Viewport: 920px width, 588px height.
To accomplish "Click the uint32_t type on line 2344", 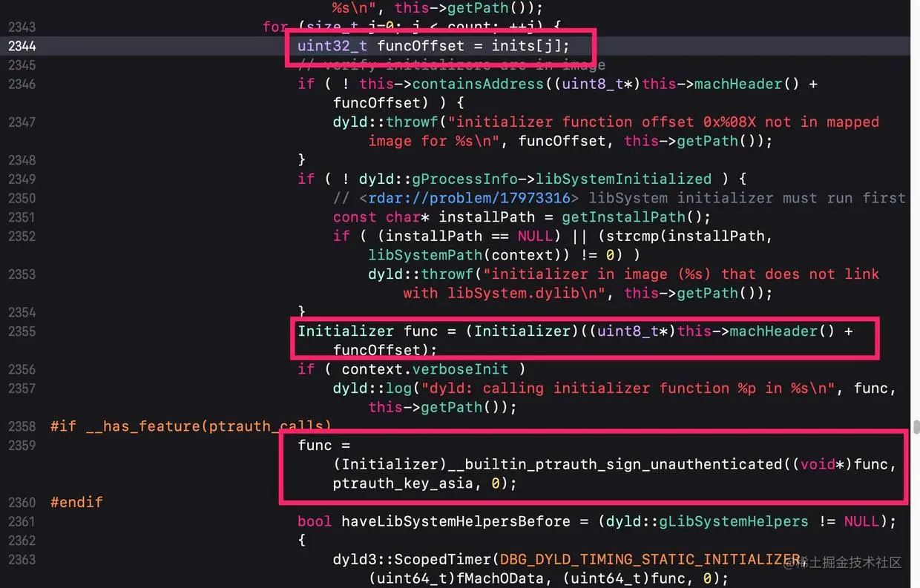I will point(332,46).
